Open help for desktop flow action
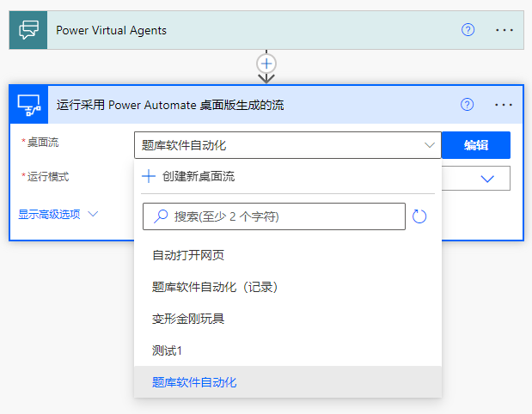Image resolution: width=532 pixels, height=414 pixels. point(468,105)
